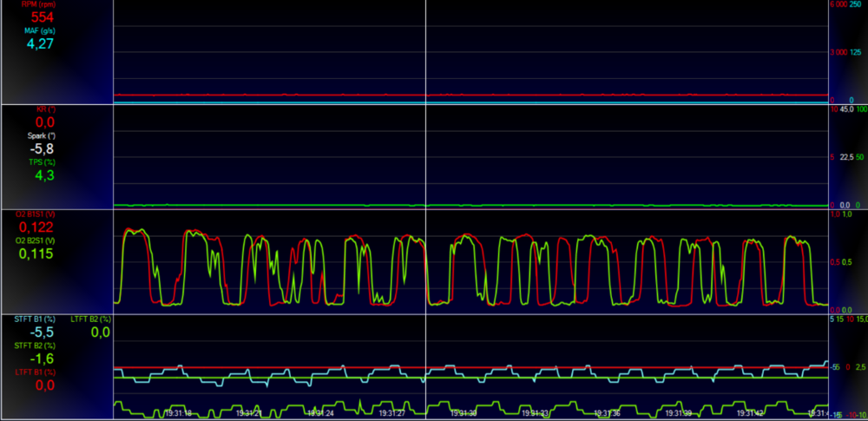Select the LTFT B2 value 0,0
This screenshot has height=421, width=868.
point(100,332)
